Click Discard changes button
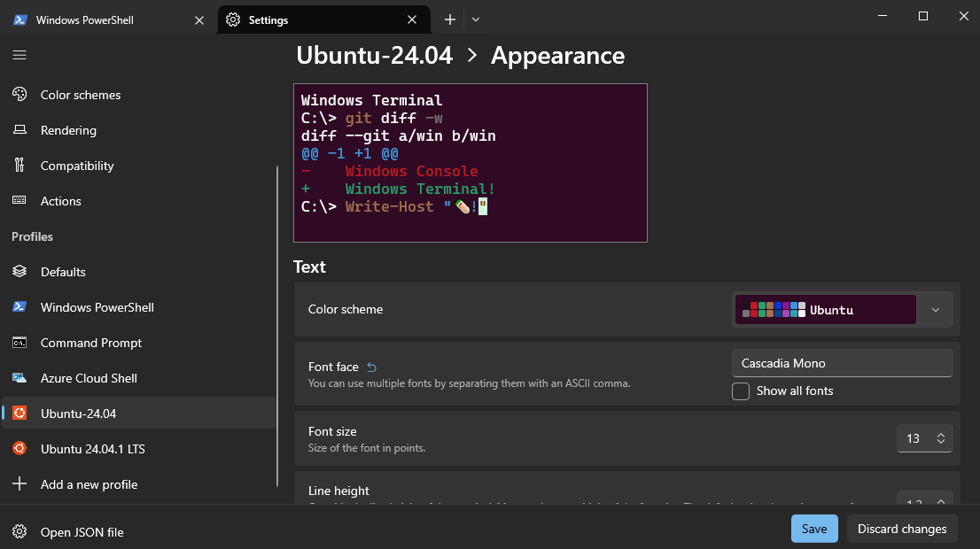980x549 pixels. coord(902,529)
